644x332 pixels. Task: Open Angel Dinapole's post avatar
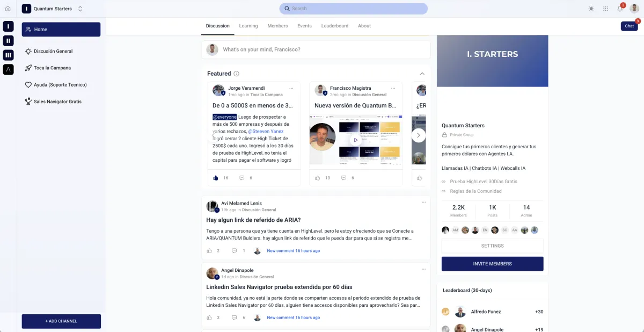213,273
